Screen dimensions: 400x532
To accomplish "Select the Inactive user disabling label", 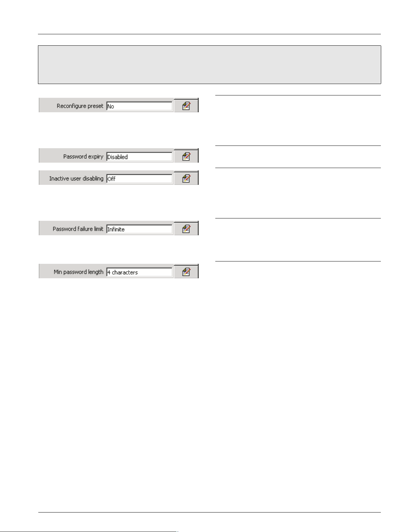I will 76,178.
